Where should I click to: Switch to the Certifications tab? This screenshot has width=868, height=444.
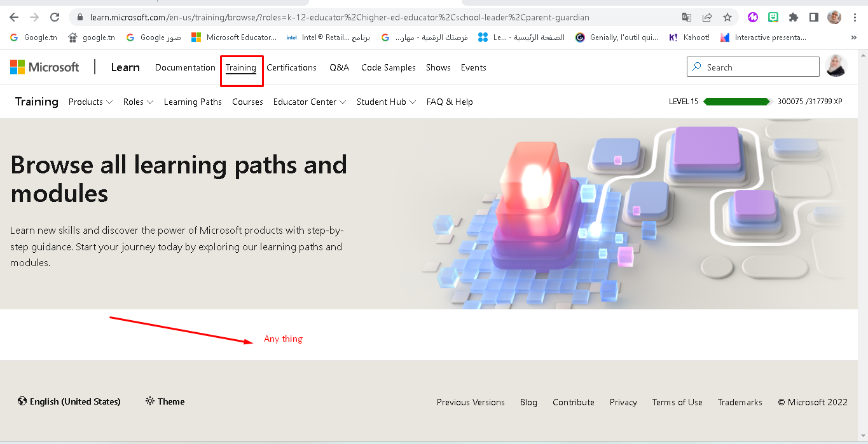291,67
